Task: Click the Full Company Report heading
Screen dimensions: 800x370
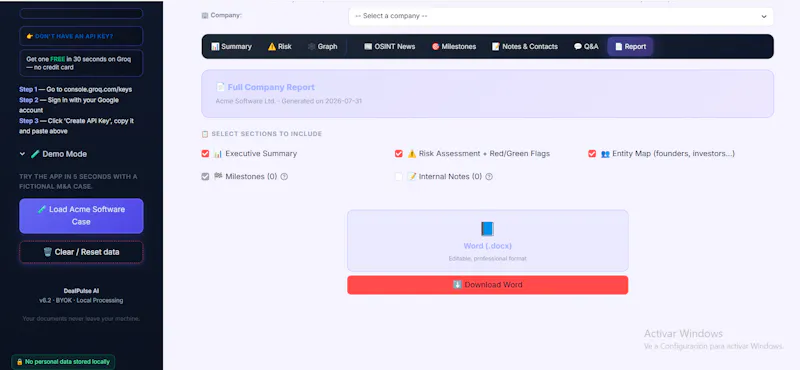Action: [271, 87]
